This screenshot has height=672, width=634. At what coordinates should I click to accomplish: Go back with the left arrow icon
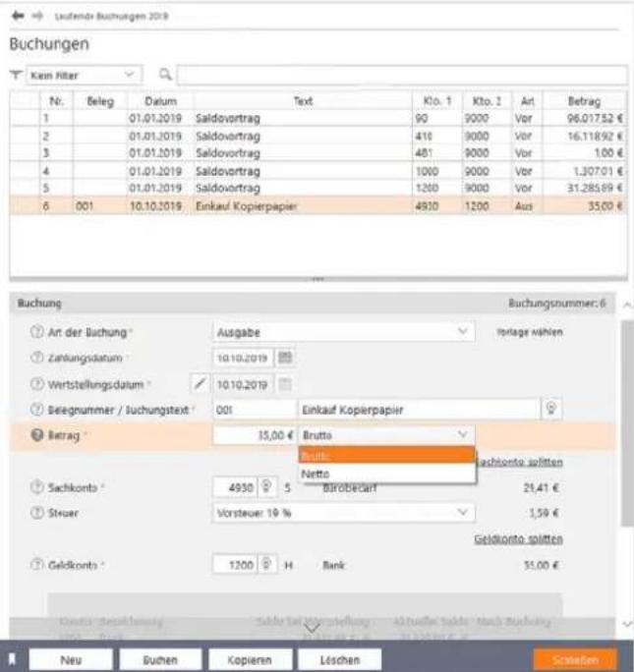pyautogui.click(x=18, y=16)
